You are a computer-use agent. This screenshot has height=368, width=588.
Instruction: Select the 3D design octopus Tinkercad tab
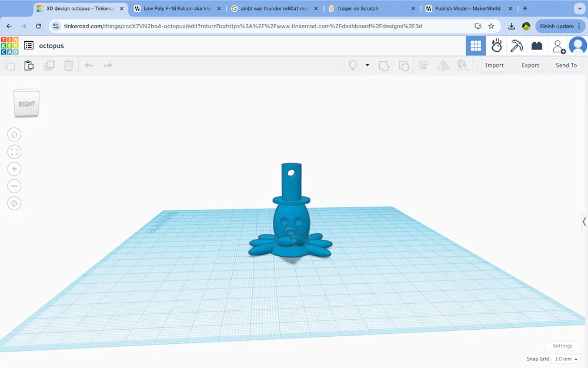[x=80, y=9]
